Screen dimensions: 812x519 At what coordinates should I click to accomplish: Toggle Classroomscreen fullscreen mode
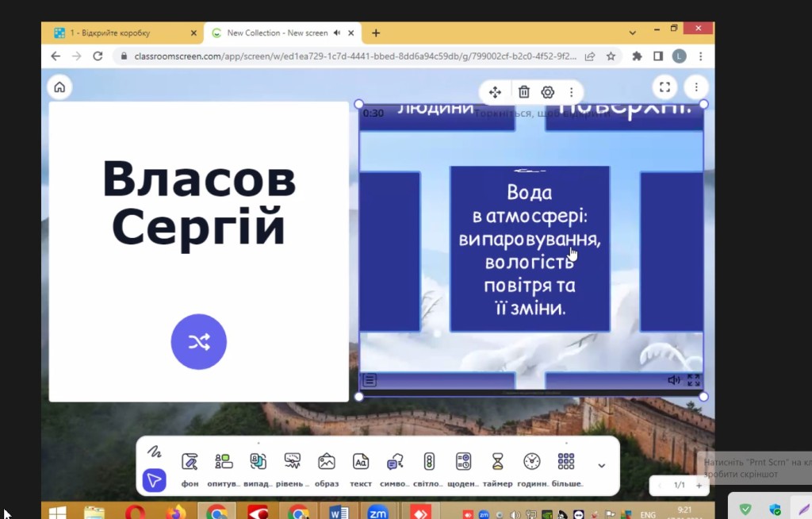tap(665, 87)
